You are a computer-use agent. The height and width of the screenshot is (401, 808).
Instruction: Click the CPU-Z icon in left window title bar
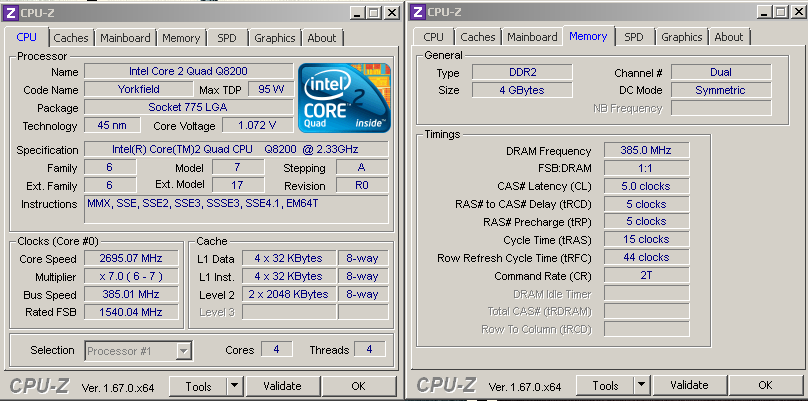coord(11,12)
